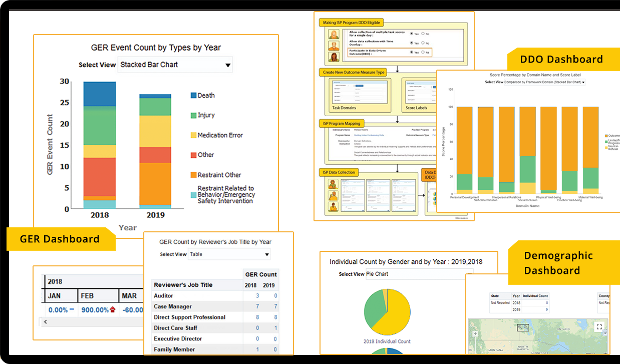Select Yes for multiple task scores collection
This screenshot has width=620, height=364.
click(x=412, y=34)
